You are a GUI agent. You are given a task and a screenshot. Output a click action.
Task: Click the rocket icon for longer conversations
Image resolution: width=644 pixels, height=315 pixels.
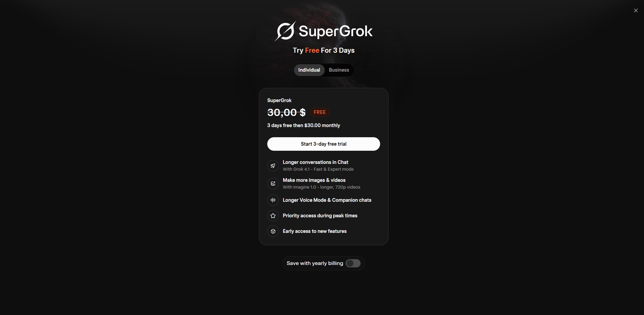[273, 166]
